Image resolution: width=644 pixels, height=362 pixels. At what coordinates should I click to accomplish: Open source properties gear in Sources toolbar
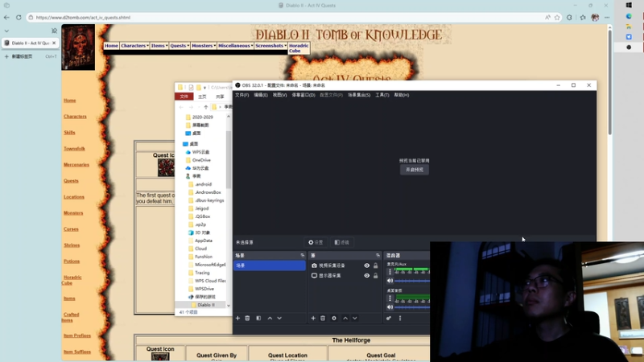click(x=334, y=318)
